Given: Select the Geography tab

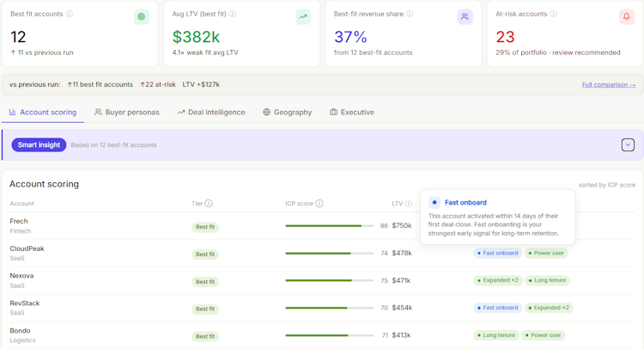Looking at the screenshot, I should click(287, 113).
